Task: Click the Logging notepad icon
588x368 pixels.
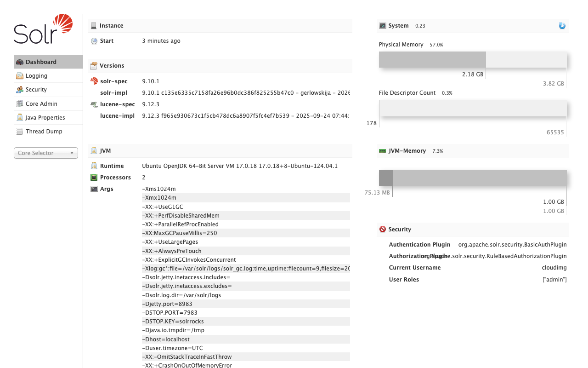Action: tap(20, 76)
